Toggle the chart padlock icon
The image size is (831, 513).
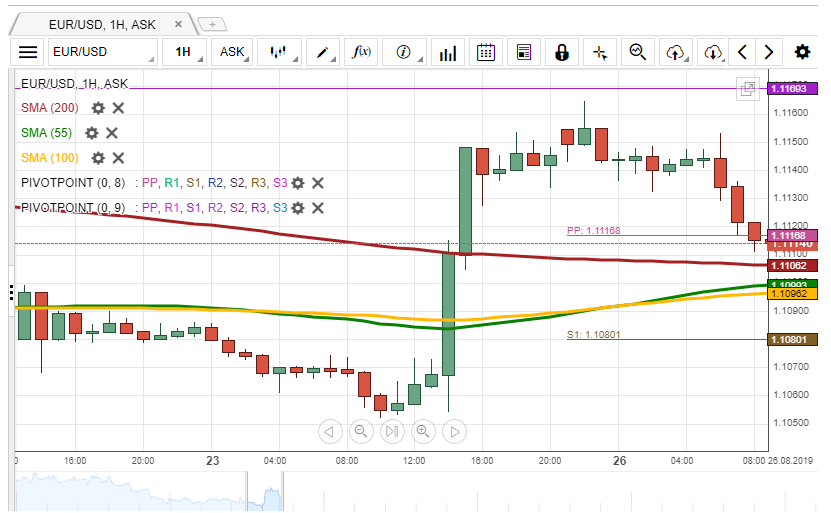point(562,52)
